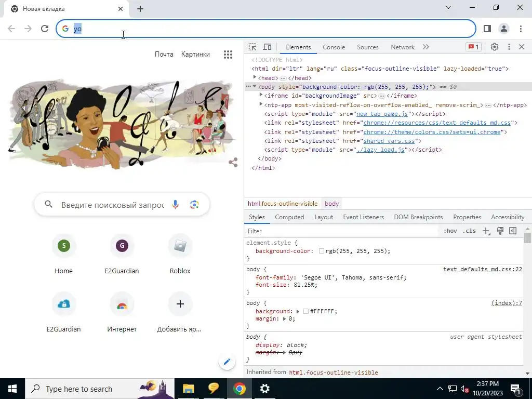The image size is (532, 399).
Task: Open the Roblox shortcut
Action: click(x=180, y=254)
